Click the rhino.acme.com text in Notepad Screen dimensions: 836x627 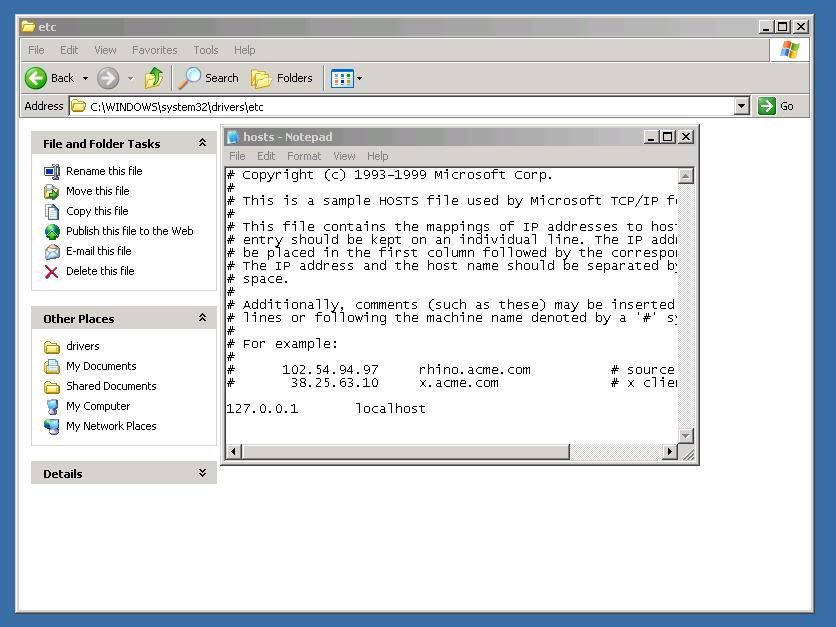pos(475,369)
